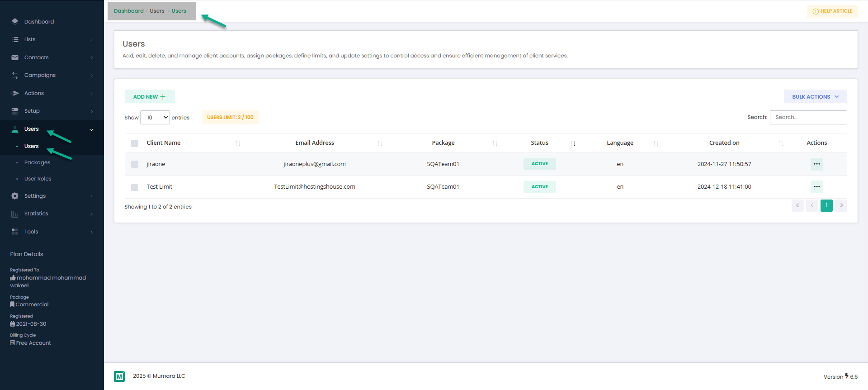Check the Test Limit row checkbox

coord(135,187)
